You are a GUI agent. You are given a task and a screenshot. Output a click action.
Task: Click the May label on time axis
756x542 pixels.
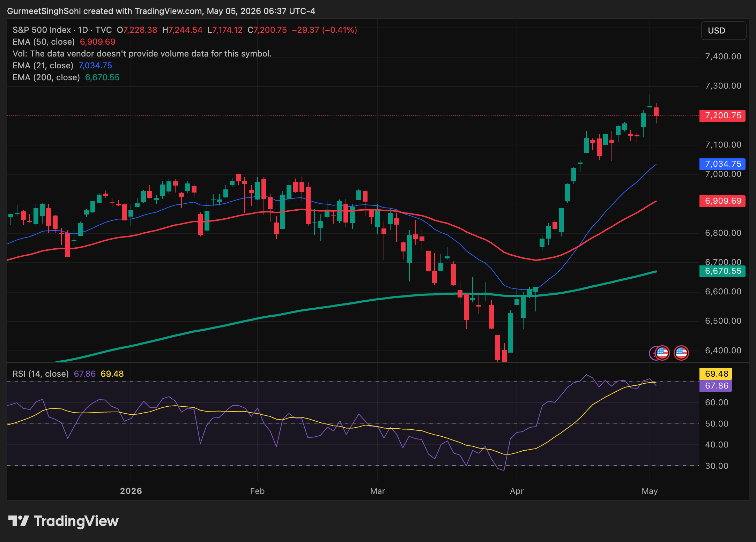click(x=650, y=491)
